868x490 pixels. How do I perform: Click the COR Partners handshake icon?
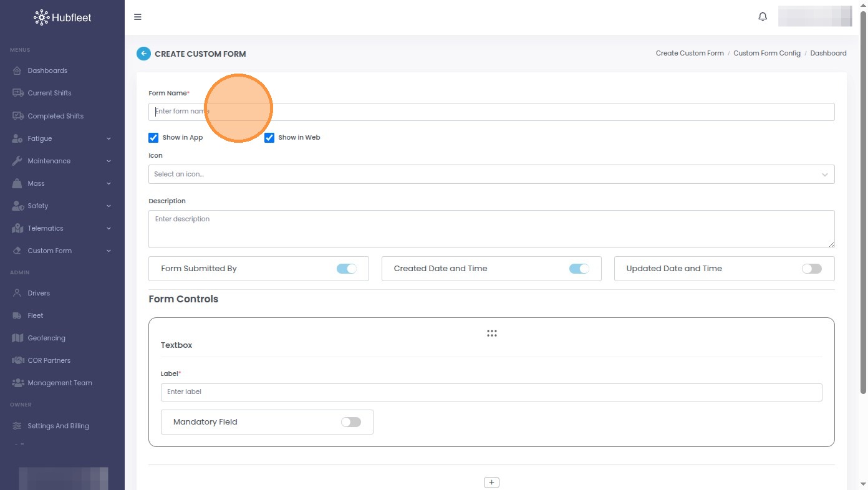[x=17, y=360]
